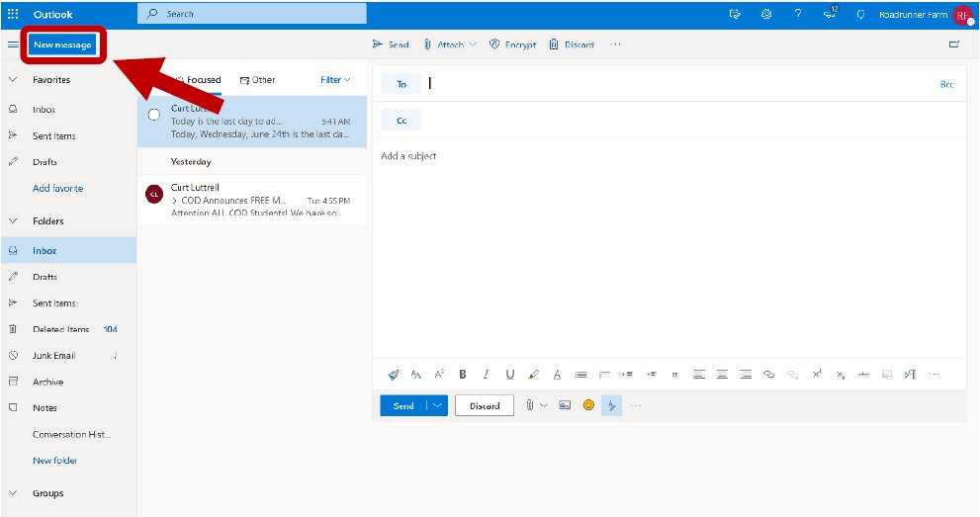Click the Discard button beside Send
The width and height of the screenshot is (980, 517).
485,406
